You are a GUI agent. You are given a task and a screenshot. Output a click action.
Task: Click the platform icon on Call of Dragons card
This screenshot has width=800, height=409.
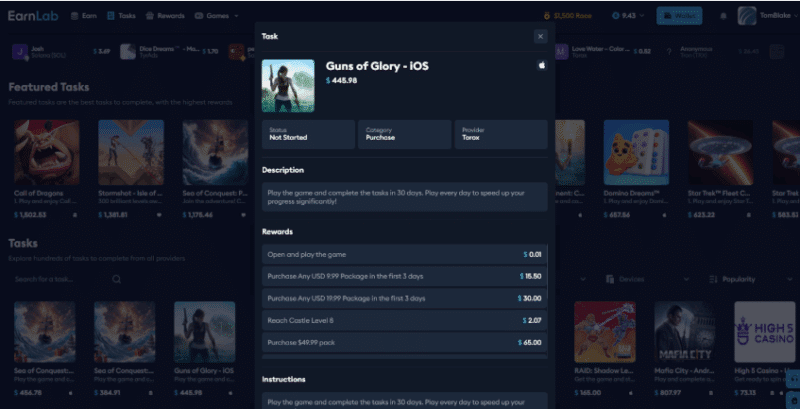75,215
